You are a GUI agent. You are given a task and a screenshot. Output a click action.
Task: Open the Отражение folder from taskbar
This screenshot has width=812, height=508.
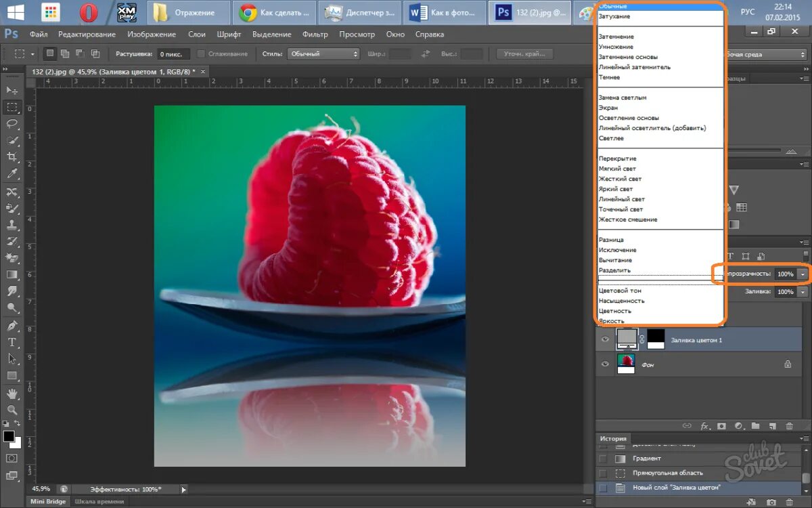[x=189, y=12]
